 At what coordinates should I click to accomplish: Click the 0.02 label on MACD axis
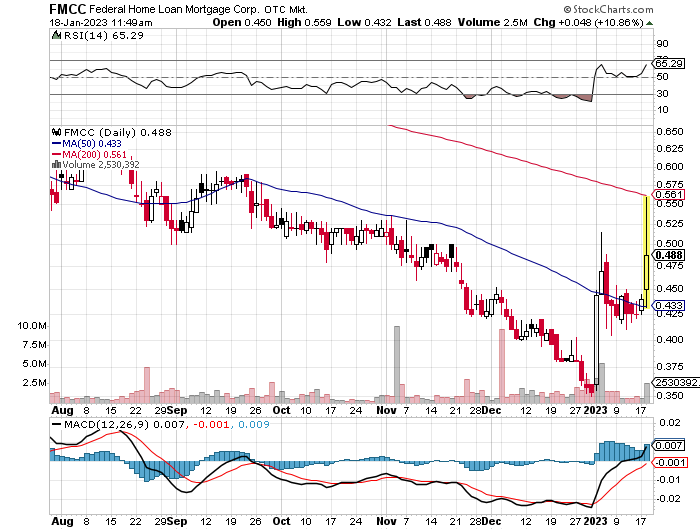pyautogui.click(x=670, y=422)
